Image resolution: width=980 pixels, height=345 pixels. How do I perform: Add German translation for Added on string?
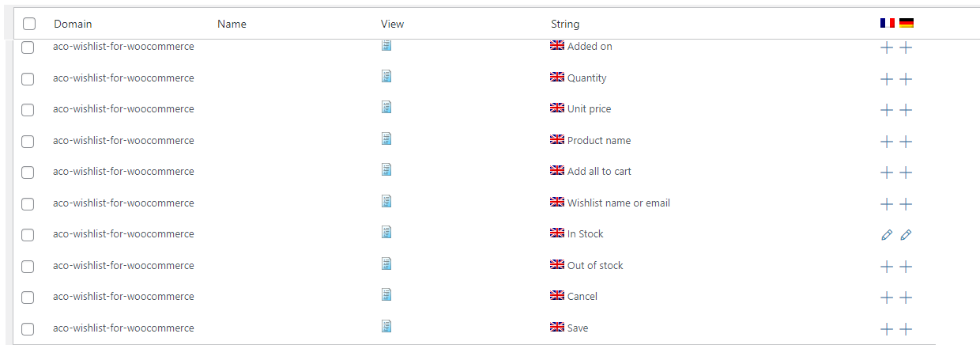click(906, 47)
